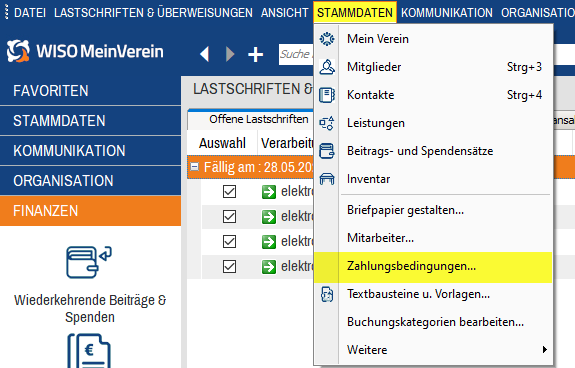Screen dimensions: 575x368
Task: Open Textbausteine u. Vorlagen...
Action: pyautogui.click(x=433, y=294)
